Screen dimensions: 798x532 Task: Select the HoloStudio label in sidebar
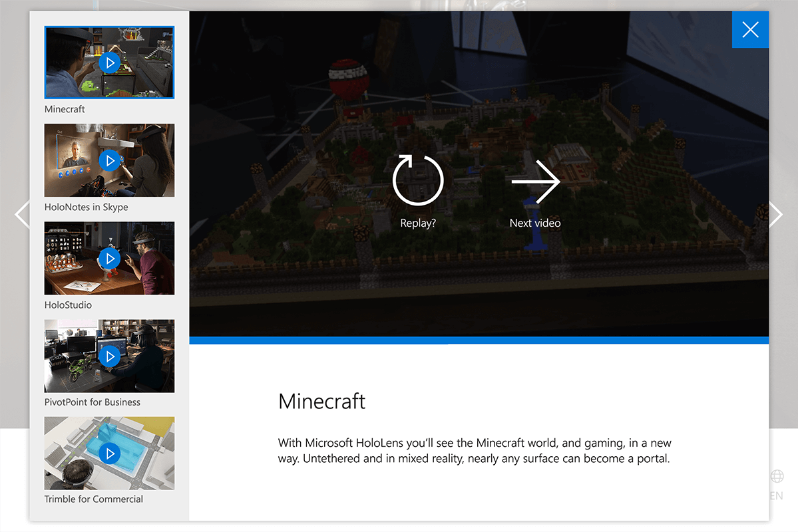[68, 305]
